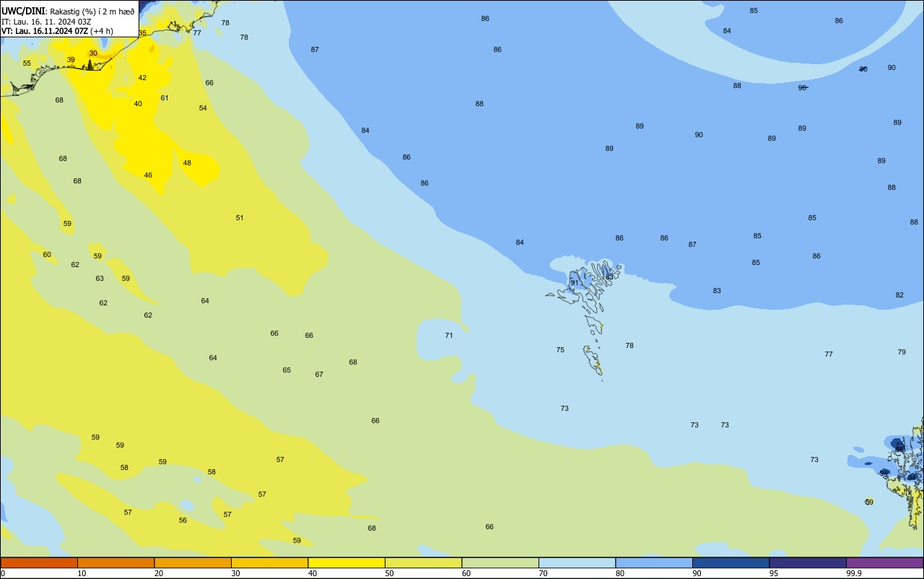924x579 pixels.
Task: Click the 'VT: Lau. 16.11.2024 07Z' line
Action: pyautogui.click(x=45, y=31)
